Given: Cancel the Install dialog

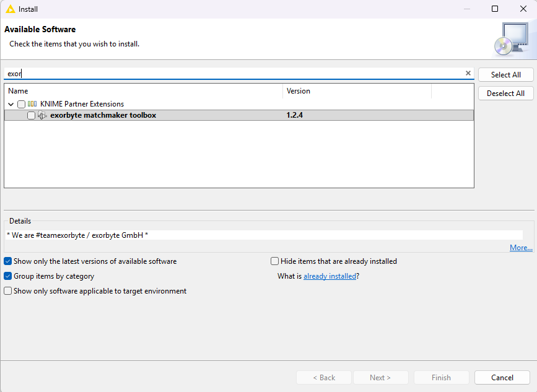Looking at the screenshot, I should [x=502, y=378].
